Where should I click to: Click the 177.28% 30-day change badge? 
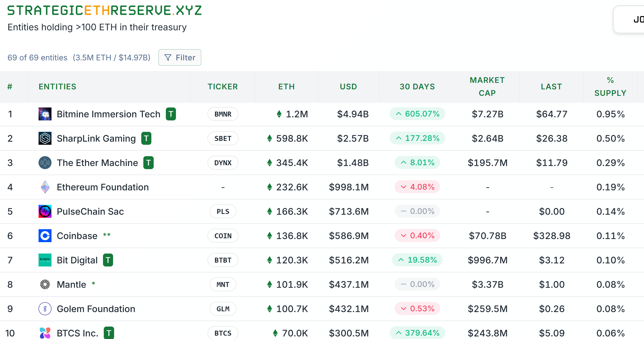(x=417, y=138)
